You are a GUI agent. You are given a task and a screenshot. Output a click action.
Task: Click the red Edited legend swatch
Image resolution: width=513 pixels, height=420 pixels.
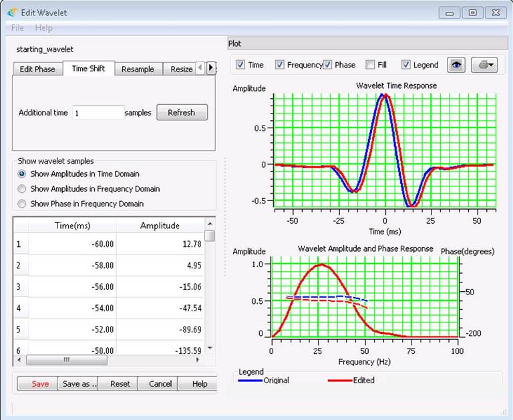340,381
